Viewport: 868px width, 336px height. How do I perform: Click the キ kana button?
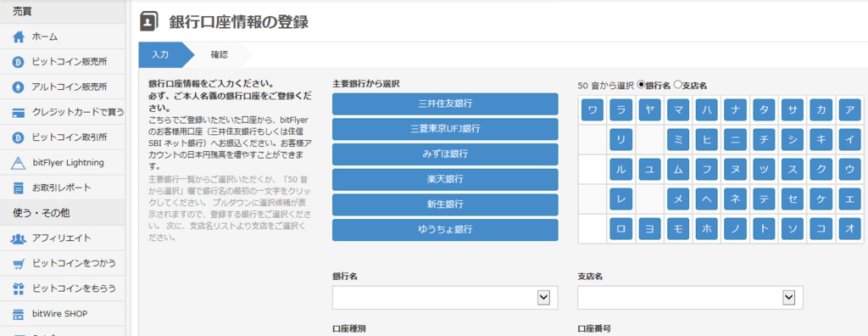point(821,140)
